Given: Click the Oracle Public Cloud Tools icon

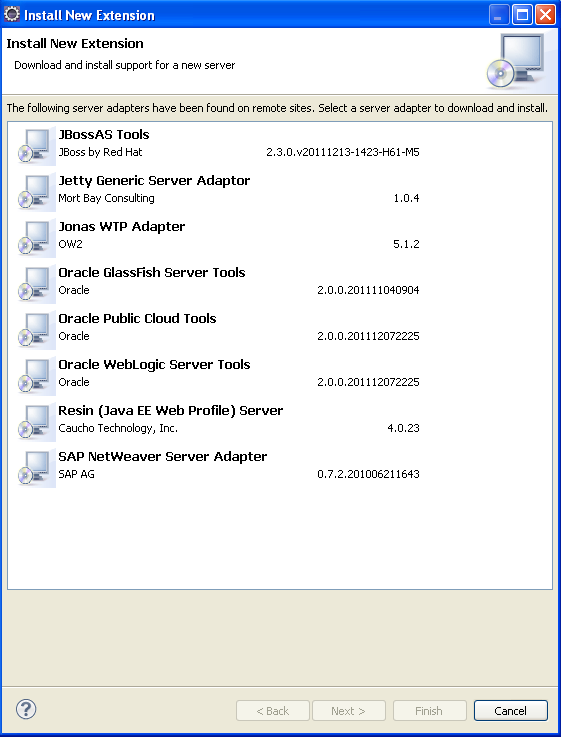Looking at the screenshot, I should pyautogui.click(x=35, y=330).
